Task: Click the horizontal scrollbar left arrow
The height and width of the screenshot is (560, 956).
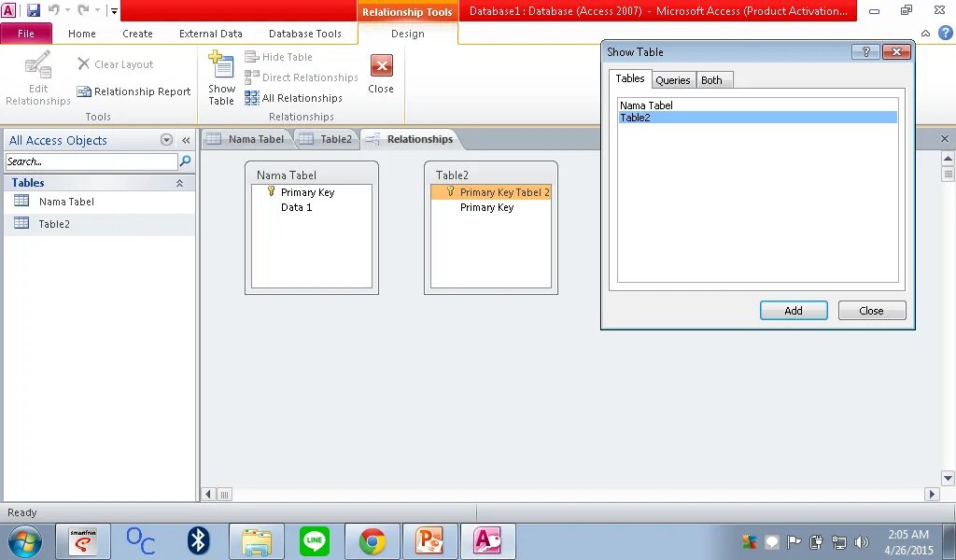Action: click(x=208, y=494)
